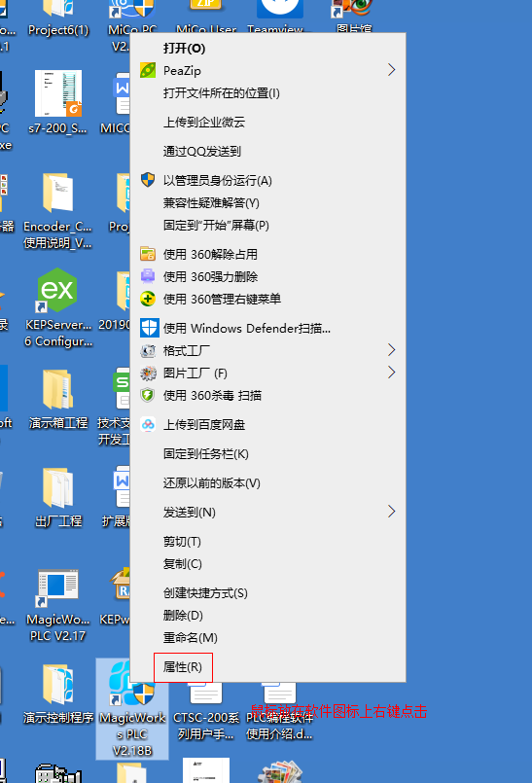532x783 pixels.
Task: Expand the PeaZip submenu arrow
Action: tap(392, 70)
